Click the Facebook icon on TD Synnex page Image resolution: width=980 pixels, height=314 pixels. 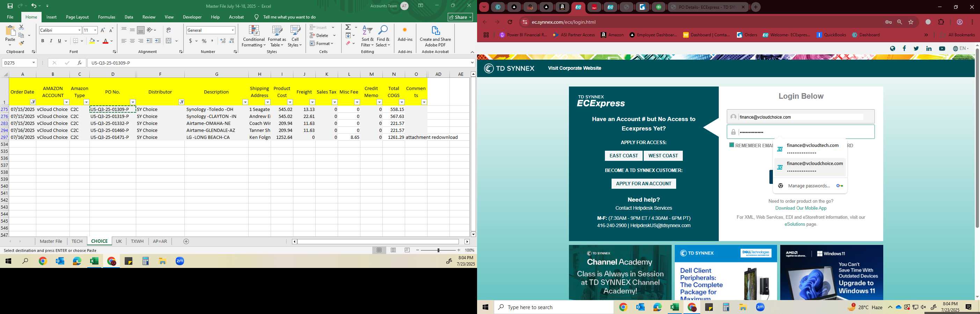(904, 48)
